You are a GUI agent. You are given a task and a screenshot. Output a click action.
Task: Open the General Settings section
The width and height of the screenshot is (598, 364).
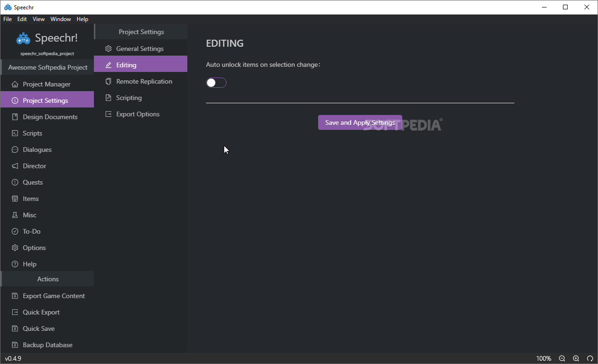coord(141,49)
